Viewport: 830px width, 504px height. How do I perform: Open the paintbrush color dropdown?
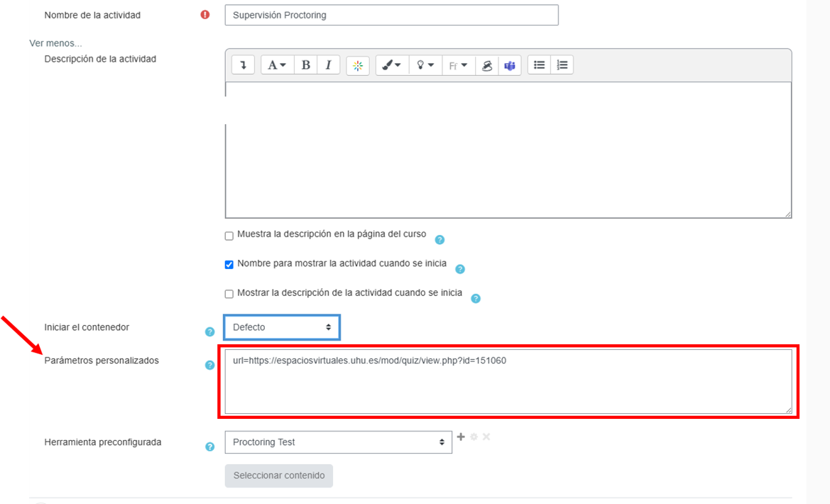392,65
